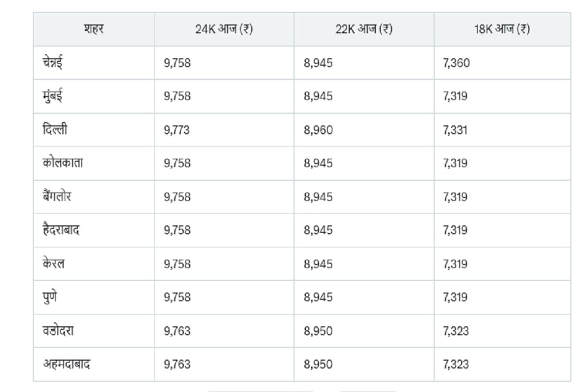Click the 24K price in the वडोदरा row

[x=177, y=331]
